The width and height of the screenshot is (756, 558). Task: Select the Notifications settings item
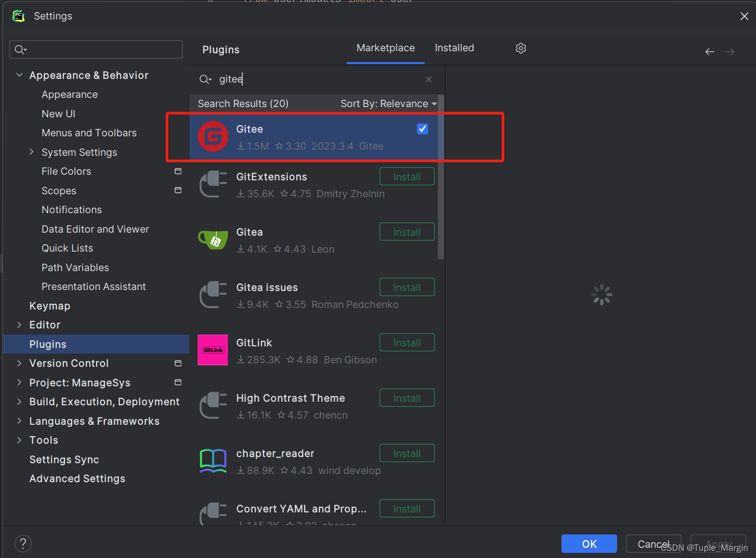[x=72, y=210]
